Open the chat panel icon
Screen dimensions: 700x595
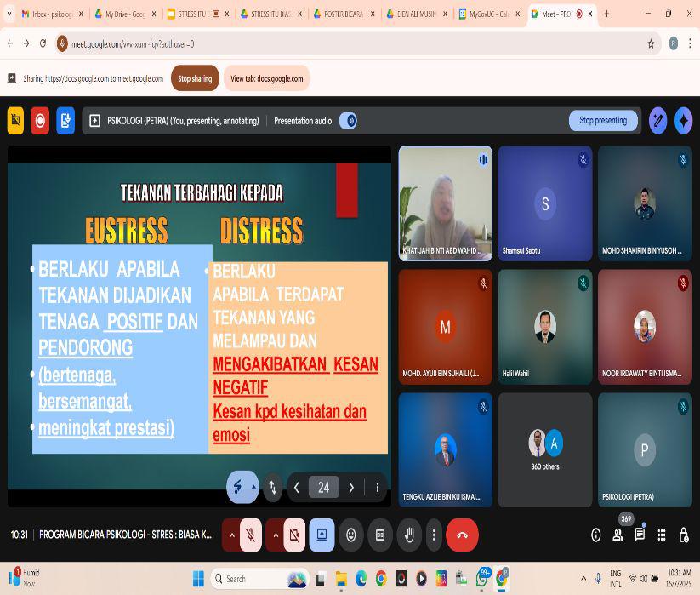click(x=640, y=535)
